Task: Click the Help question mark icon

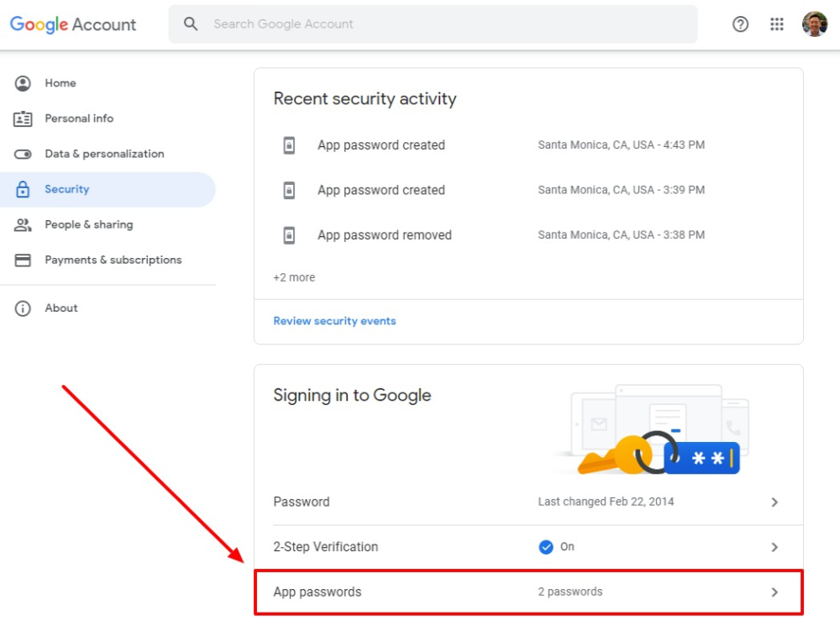Action: [x=740, y=24]
